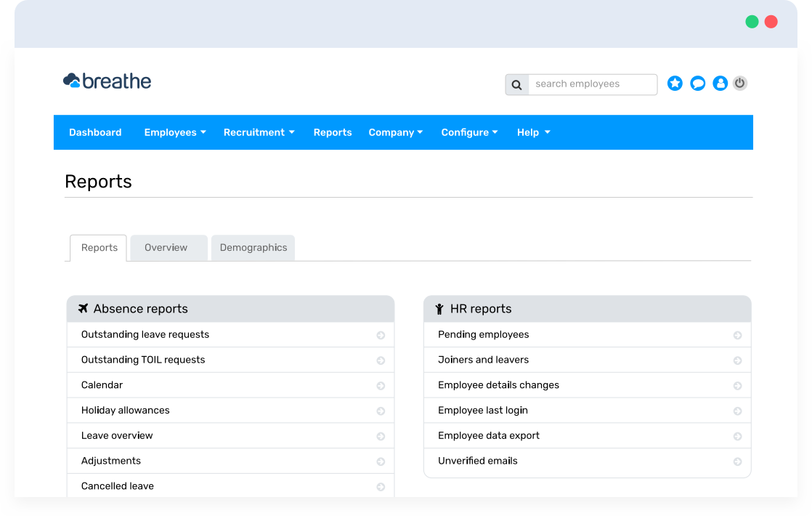Open the user profile icon
The image size is (812, 516).
pos(720,83)
